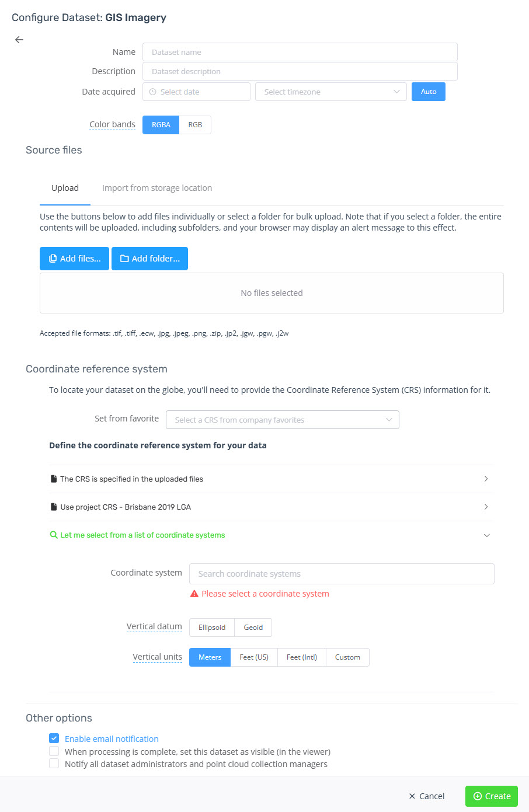This screenshot has width=529, height=812.
Task: Select the Upload tab
Action: [x=65, y=188]
